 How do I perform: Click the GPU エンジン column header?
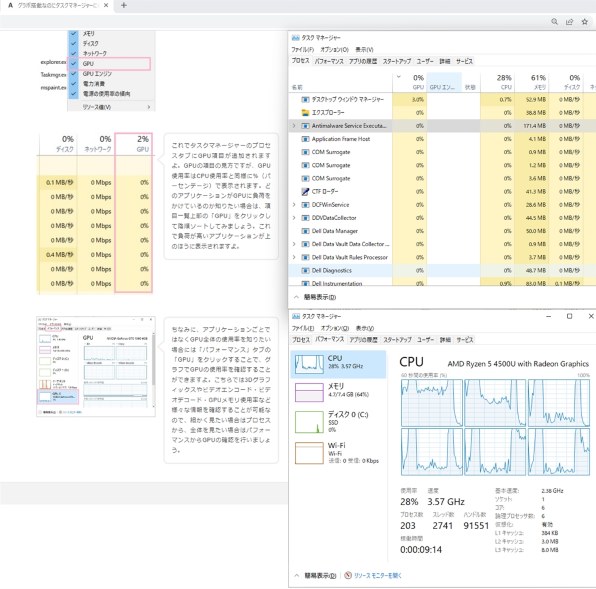444,82
